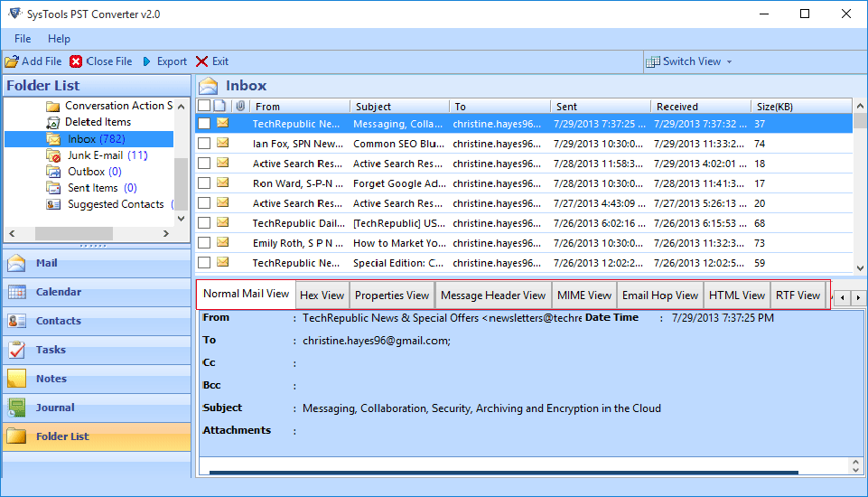This screenshot has height=497, width=868.
Task: Tick the select-all checkbox in header
Action: (x=204, y=106)
